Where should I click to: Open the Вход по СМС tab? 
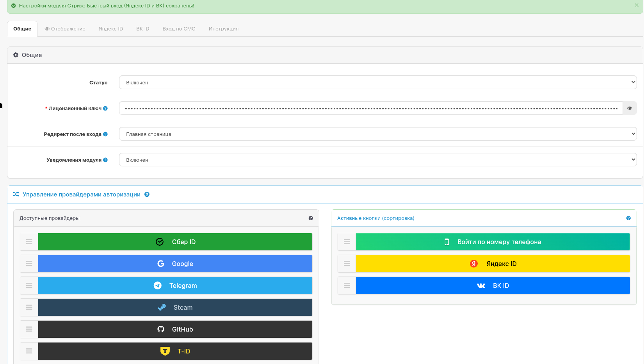pos(179,29)
